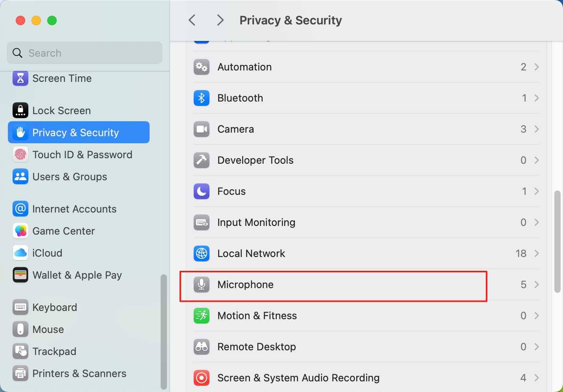The image size is (563, 392).
Task: Click the forward navigation arrow
Action: (x=220, y=20)
